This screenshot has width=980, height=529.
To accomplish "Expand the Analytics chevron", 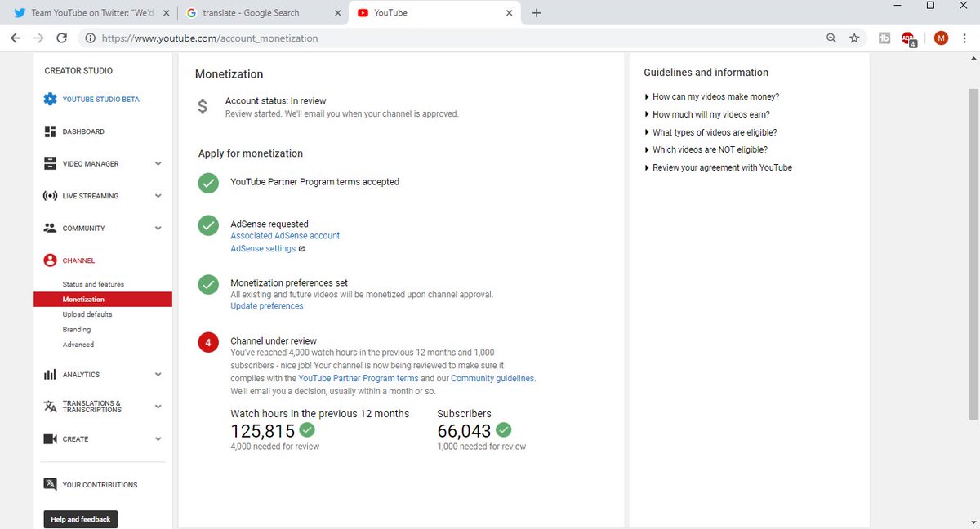I will (158, 375).
